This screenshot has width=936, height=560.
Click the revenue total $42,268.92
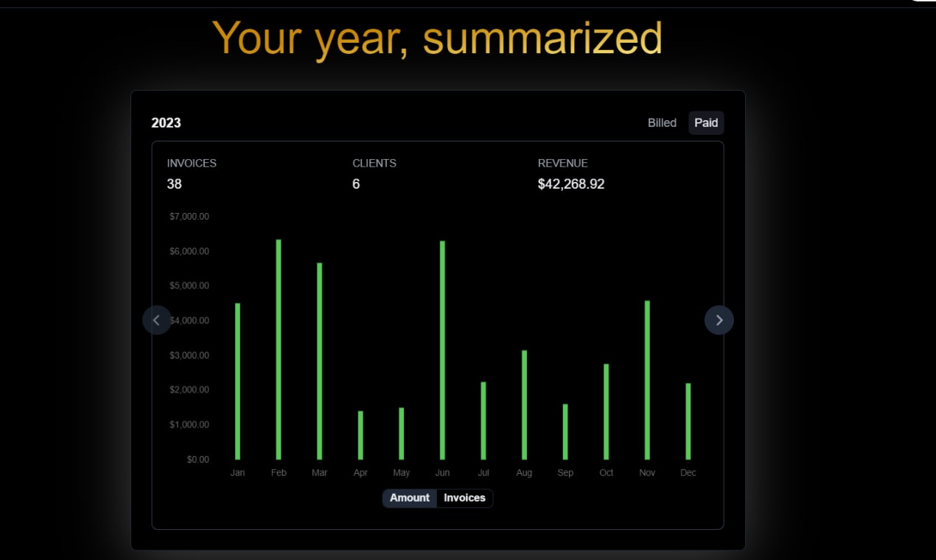click(x=571, y=184)
